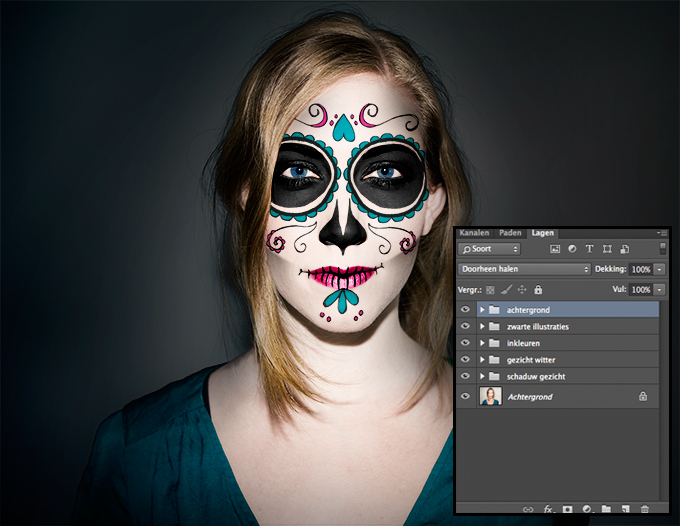Select the 'schaduw gezicht' group name

tap(536, 376)
